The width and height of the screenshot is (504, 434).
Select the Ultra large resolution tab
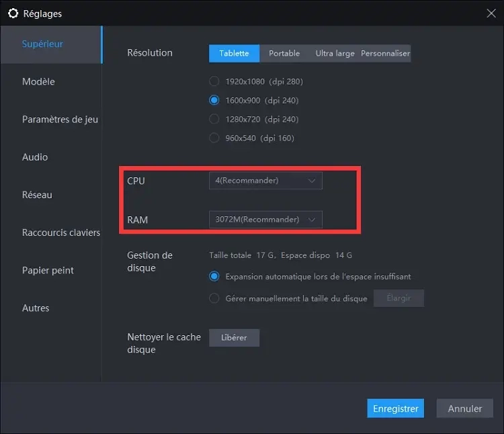(335, 53)
